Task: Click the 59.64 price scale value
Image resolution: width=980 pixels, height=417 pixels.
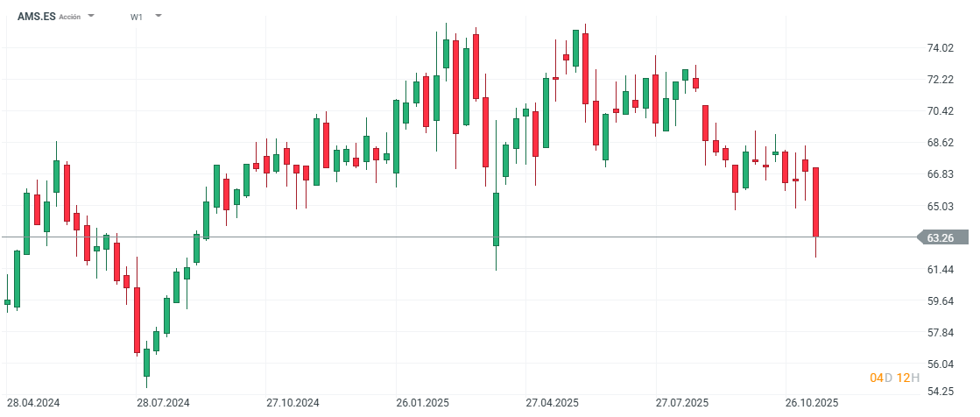Action: pos(940,301)
